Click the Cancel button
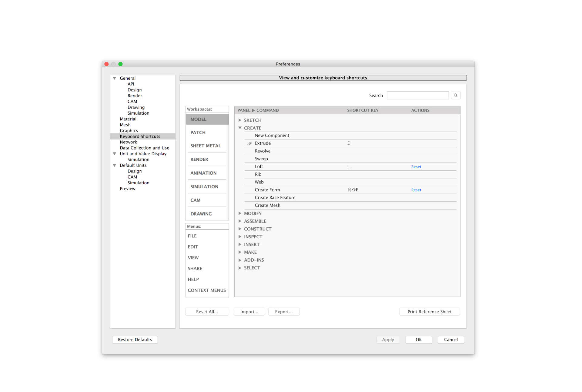The width and height of the screenshot is (582, 392). (x=451, y=340)
